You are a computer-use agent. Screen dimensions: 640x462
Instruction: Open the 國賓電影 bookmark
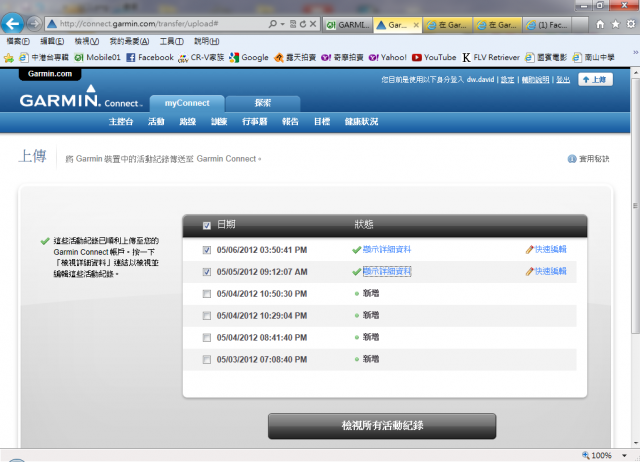546,58
